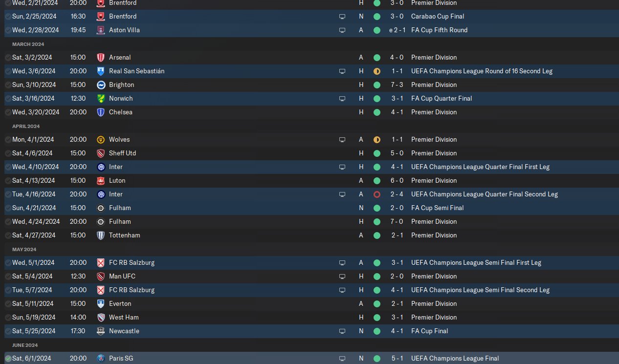Open the West Ham team name link
619x364 pixels.
coord(124,317)
